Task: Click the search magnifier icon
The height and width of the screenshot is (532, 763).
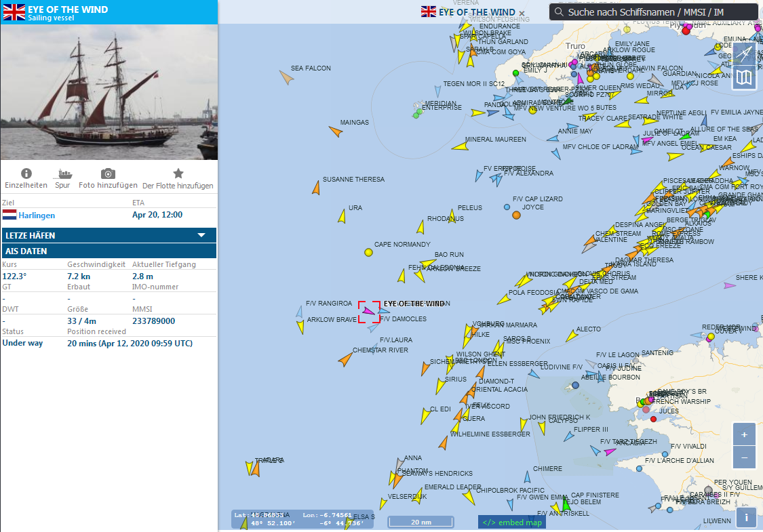Action: click(x=559, y=12)
